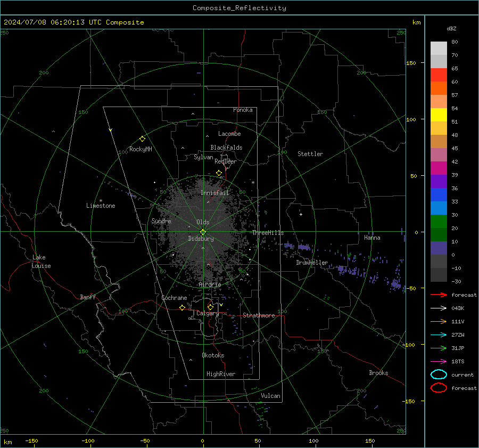Screen dimensions: 479x448
Task: Click the RockyMH label
Action: (141, 149)
